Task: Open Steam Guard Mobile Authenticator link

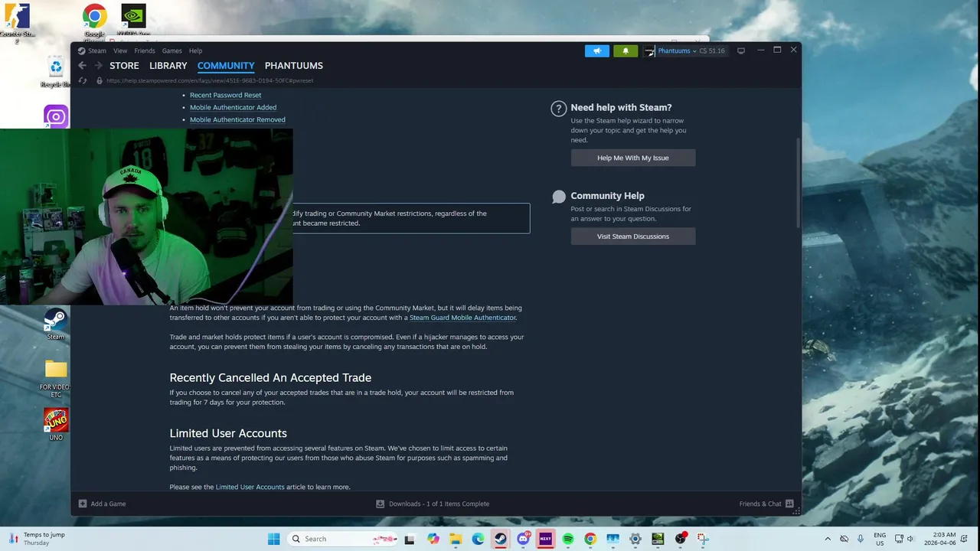Action: 462,318
